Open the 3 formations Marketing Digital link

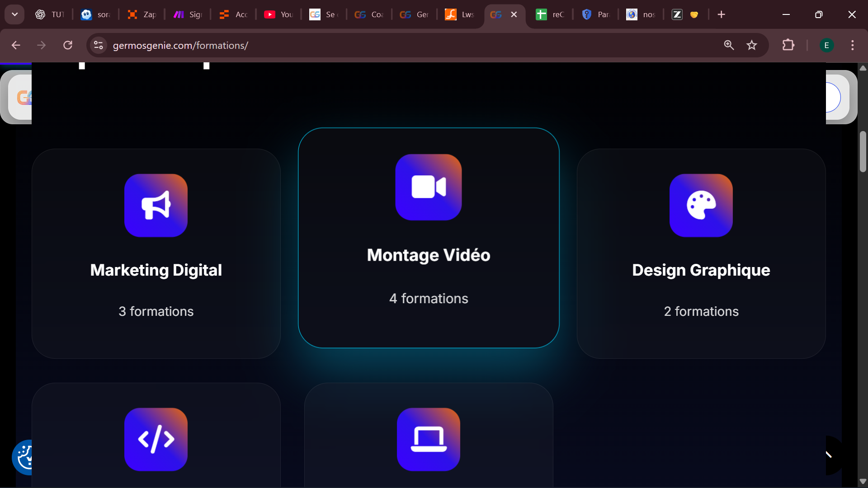coord(156,311)
